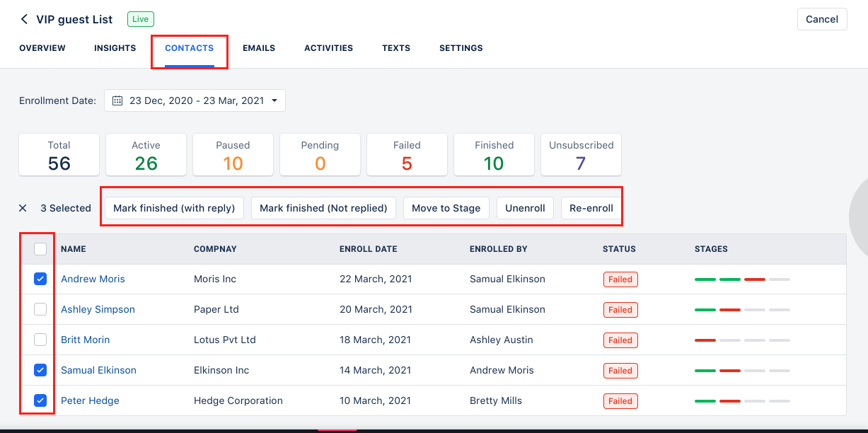Image resolution: width=868 pixels, height=433 pixels.
Task: Filter by the Total 56 card
Action: [59, 155]
